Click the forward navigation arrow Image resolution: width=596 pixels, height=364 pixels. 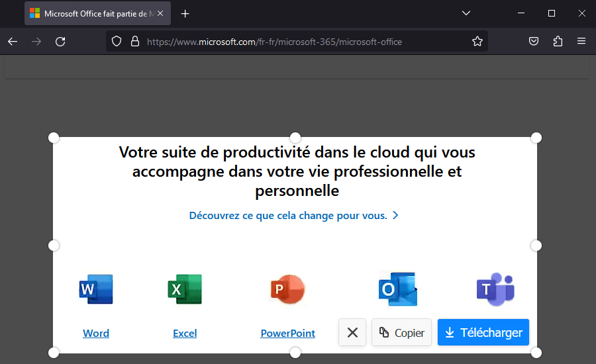[36, 42]
